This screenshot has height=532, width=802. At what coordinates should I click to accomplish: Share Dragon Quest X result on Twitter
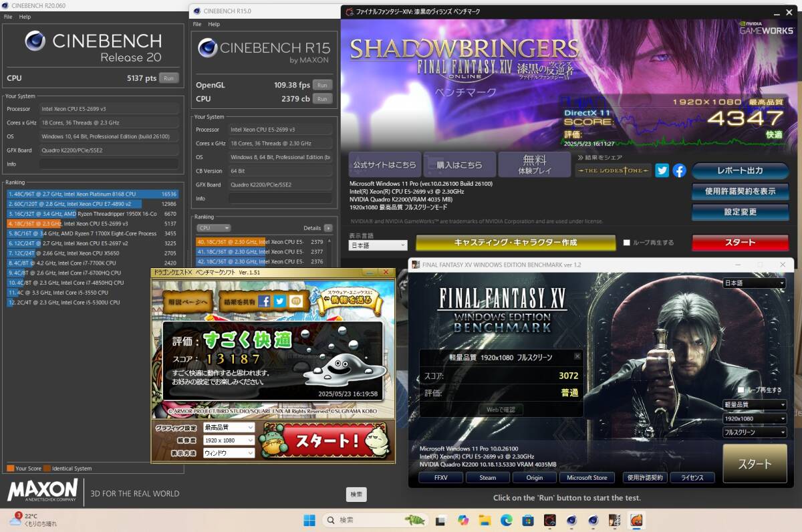pyautogui.click(x=280, y=301)
